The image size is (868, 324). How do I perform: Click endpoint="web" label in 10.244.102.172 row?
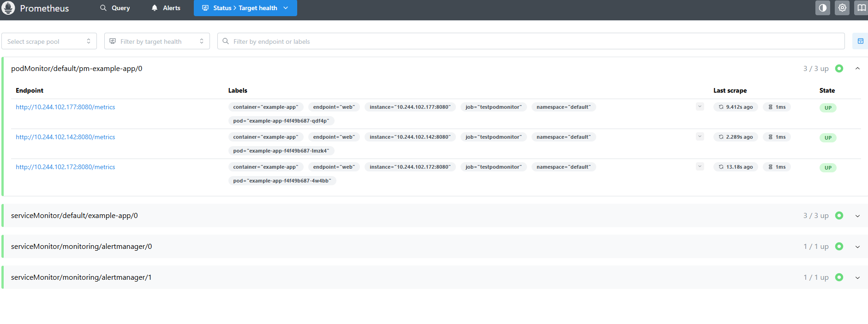point(334,167)
